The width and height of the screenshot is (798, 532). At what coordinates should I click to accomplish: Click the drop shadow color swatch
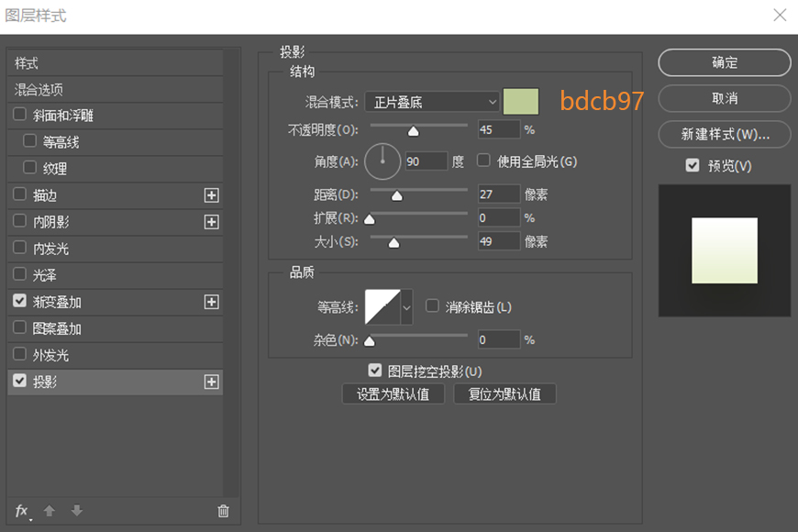(520, 101)
